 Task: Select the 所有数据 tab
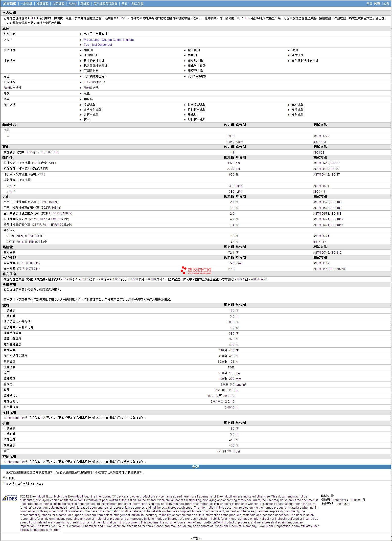click(10, 3)
